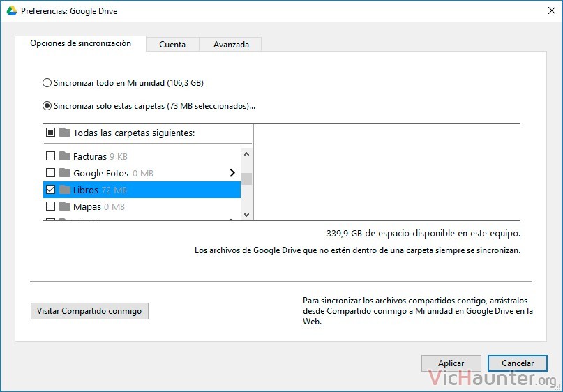Select Sincronizar solo estas carpetas radio
The image size is (563, 392).
(x=47, y=106)
